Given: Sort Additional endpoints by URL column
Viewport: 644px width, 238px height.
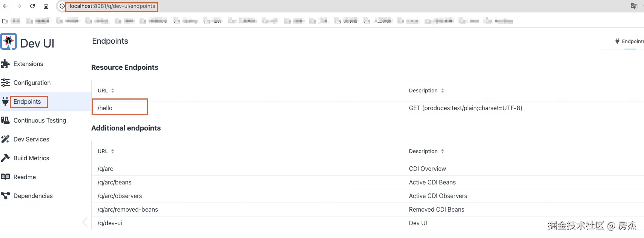Looking at the screenshot, I should point(112,151).
